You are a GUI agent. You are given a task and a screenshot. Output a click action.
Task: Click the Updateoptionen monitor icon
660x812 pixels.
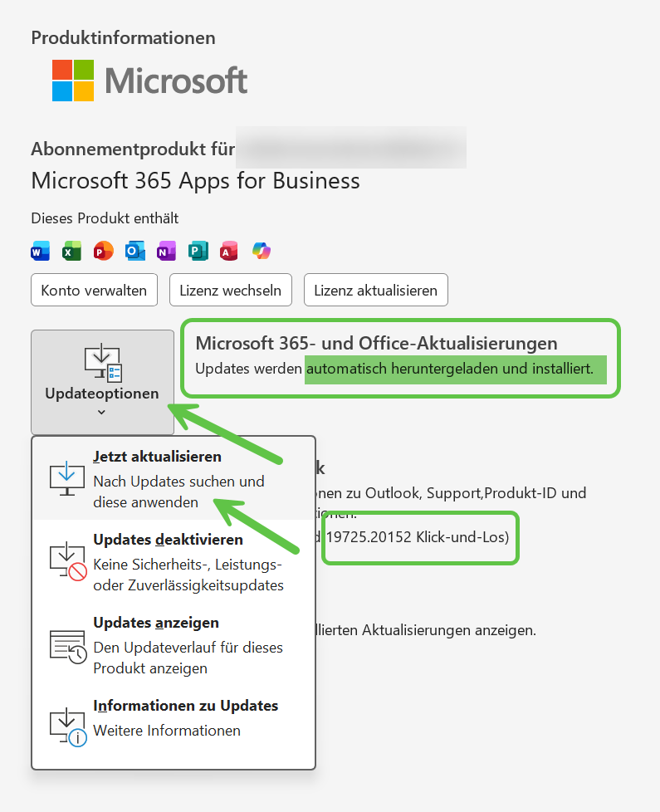[x=103, y=363]
